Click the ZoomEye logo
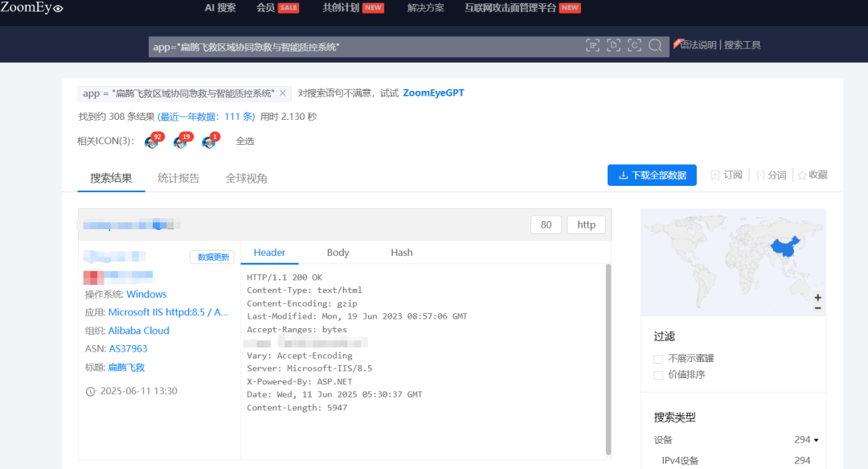Viewport: 868px width, 469px height. pyautogui.click(x=31, y=7)
